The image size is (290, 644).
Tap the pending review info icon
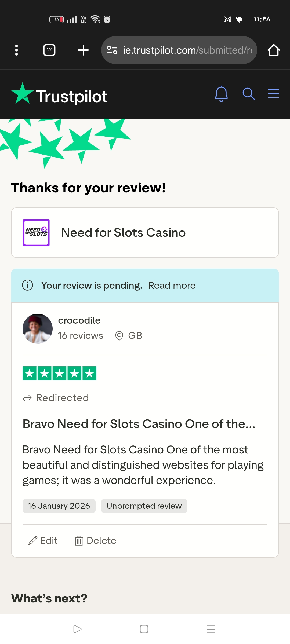27,285
